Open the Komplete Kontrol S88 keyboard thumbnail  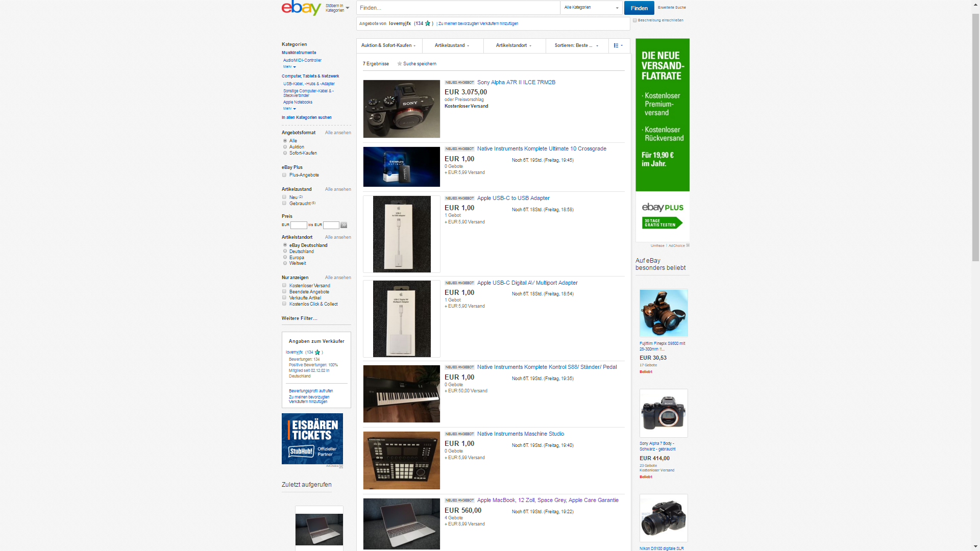(x=402, y=394)
